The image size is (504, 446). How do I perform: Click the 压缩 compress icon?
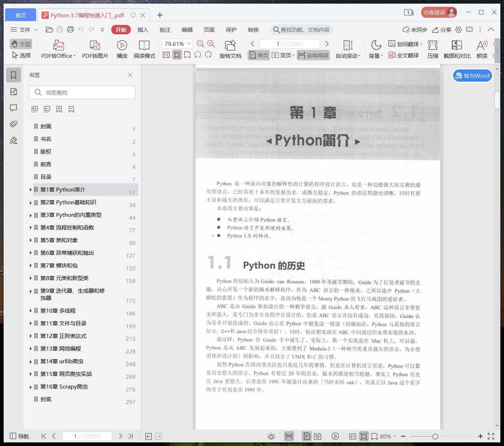pyautogui.click(x=433, y=49)
